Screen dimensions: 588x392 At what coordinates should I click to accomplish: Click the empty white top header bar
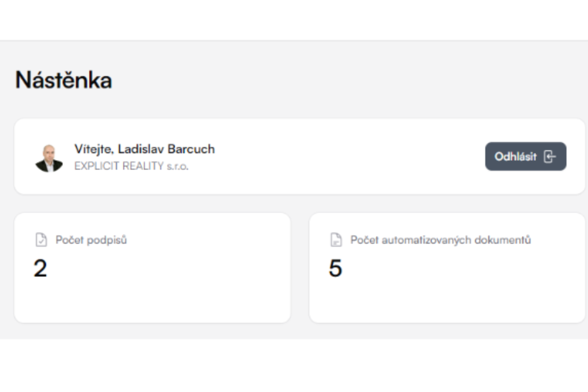click(x=294, y=20)
